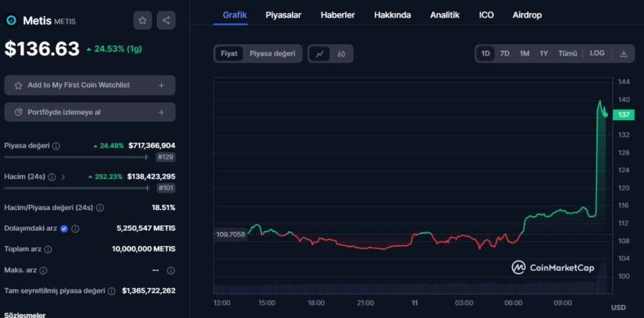Click info icon next to Maks. arz label
This screenshot has height=318, width=644.
pyautogui.click(x=43, y=271)
